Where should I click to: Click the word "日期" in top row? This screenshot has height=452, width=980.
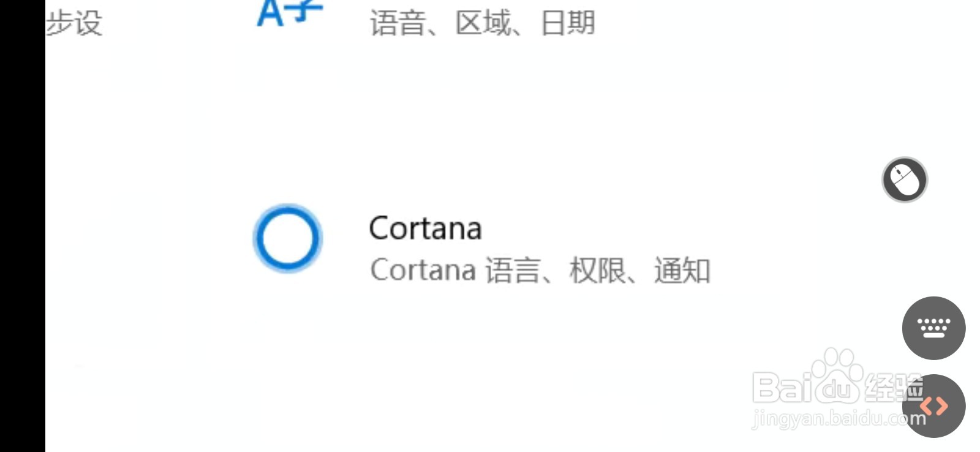pyautogui.click(x=568, y=24)
